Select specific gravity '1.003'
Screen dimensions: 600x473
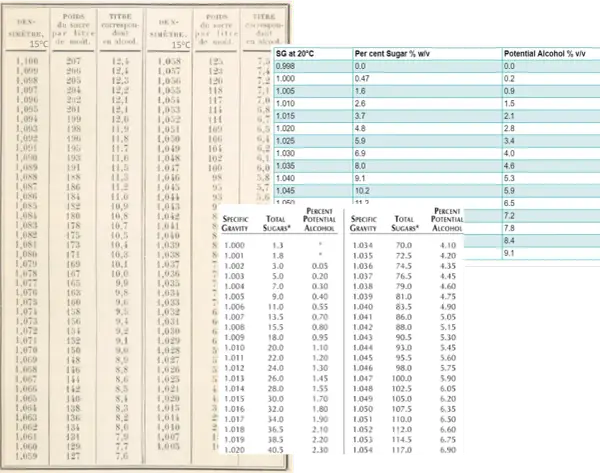(x=234, y=276)
